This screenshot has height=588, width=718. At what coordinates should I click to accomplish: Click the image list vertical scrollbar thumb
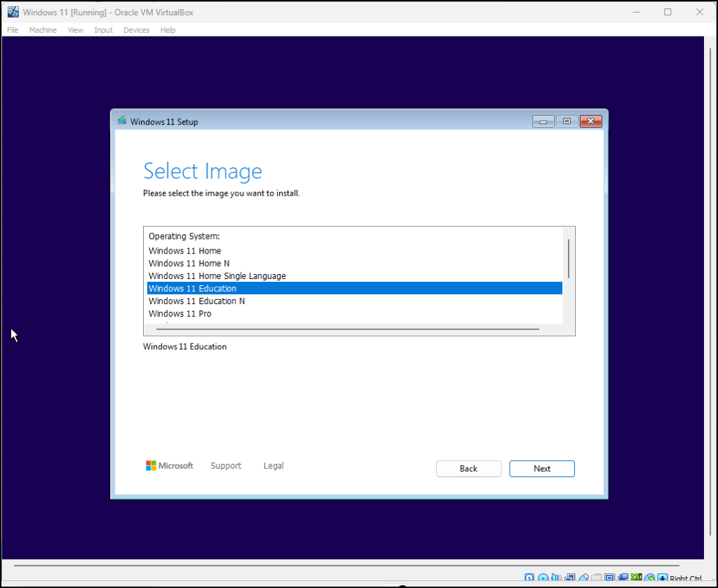pos(569,259)
